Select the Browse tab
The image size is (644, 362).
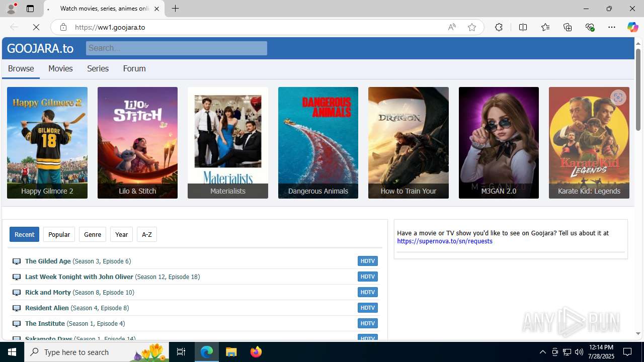point(21,68)
